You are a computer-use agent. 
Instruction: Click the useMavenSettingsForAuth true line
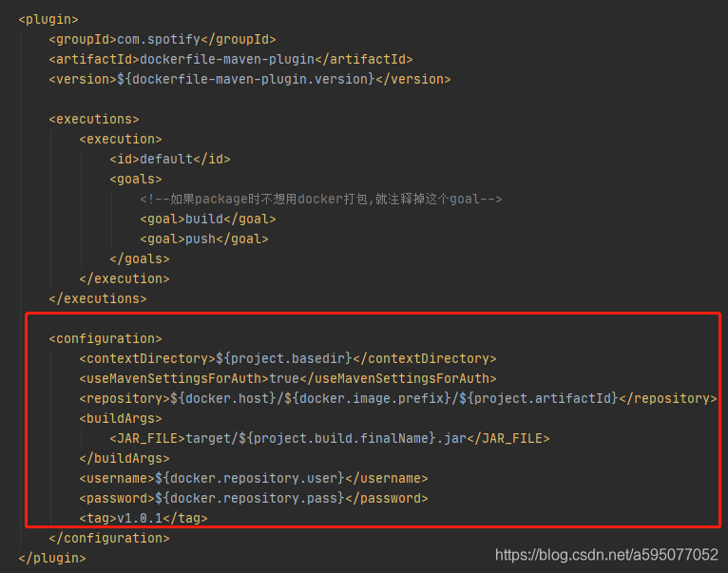tap(288, 379)
